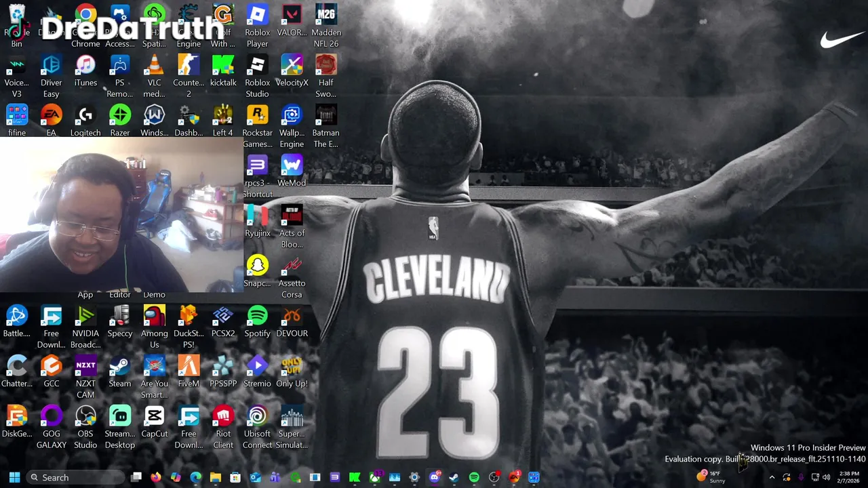The width and height of the screenshot is (868, 488).
Task: Open the Counter-Strike 2 desktop shortcut
Action: pos(189,76)
